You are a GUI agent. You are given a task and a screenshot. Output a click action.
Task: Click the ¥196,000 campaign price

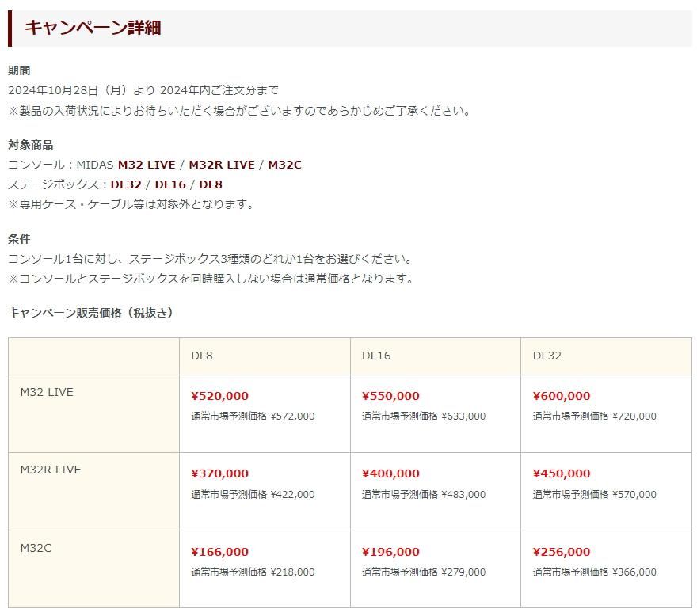point(390,552)
